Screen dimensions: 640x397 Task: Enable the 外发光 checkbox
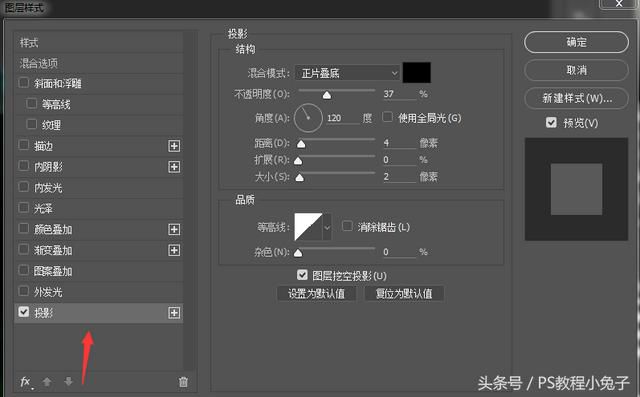(24, 291)
